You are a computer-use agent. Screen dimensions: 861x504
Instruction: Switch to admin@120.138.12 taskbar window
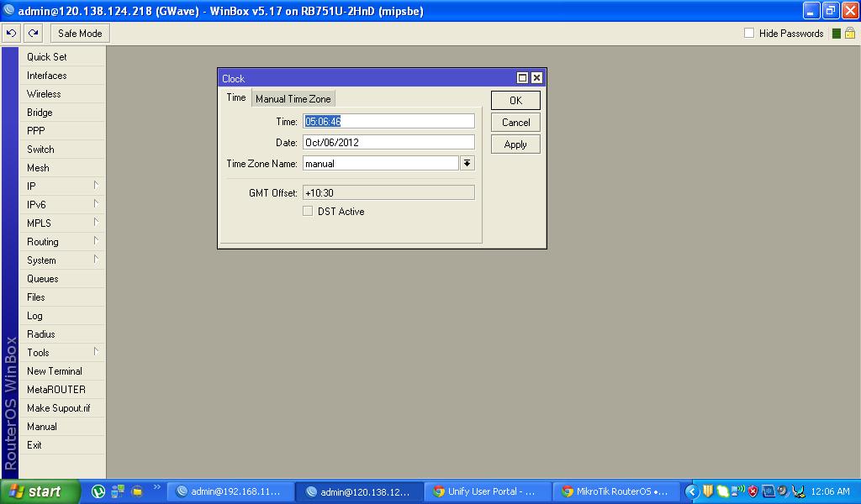[x=359, y=492]
